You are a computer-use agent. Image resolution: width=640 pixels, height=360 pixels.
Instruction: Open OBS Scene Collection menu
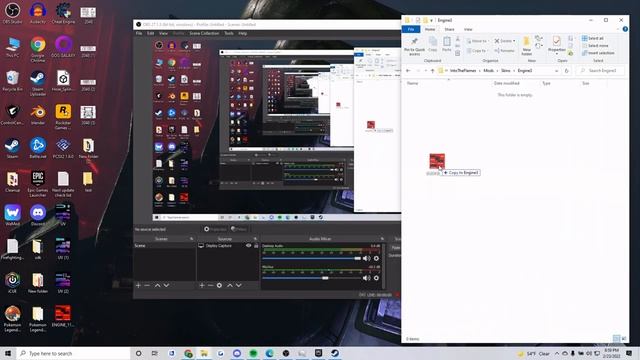click(204, 33)
